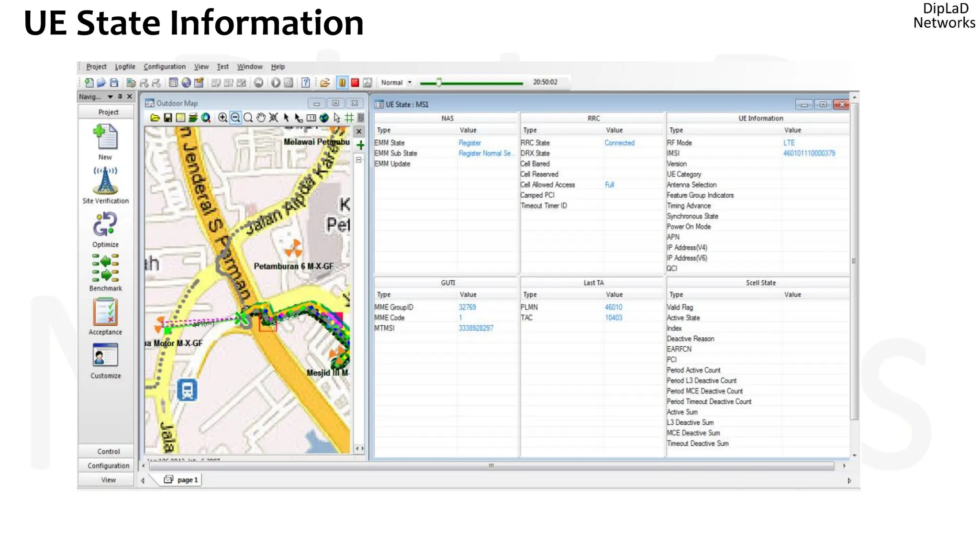The image size is (980, 551).
Task: Open the Normal speed dropdown
Action: click(410, 83)
